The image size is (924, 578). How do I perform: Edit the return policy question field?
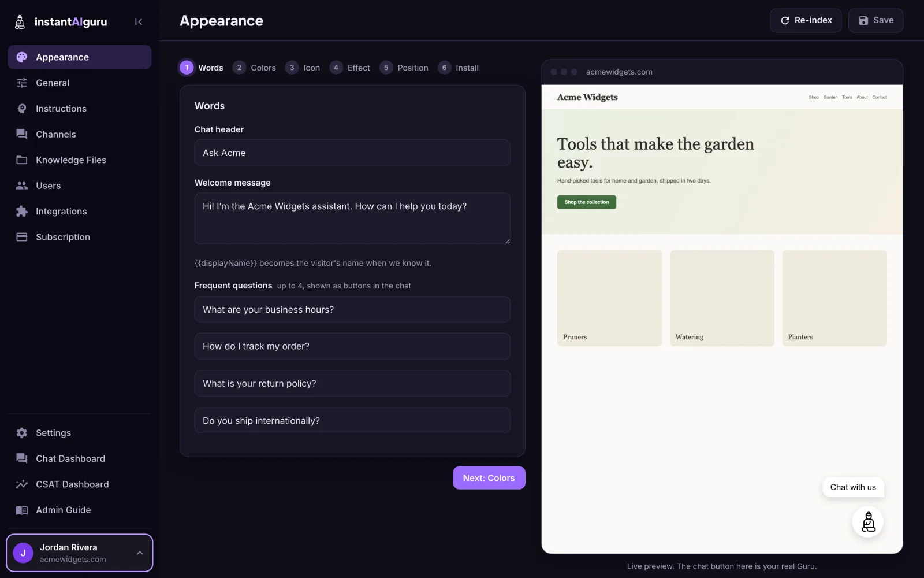coord(352,384)
